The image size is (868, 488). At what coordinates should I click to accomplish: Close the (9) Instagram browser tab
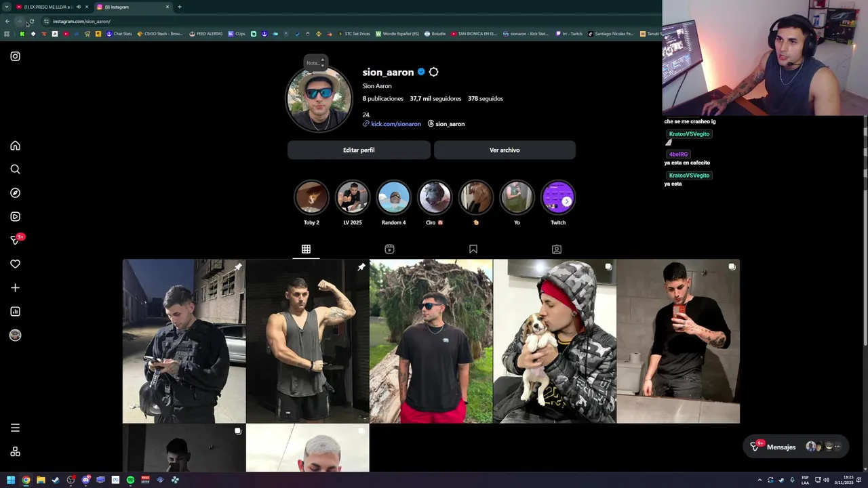[167, 7]
